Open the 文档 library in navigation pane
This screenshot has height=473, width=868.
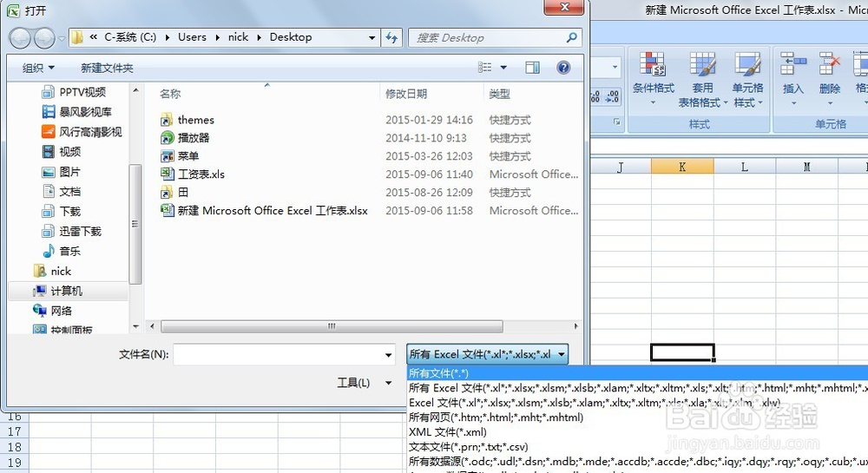click(62, 192)
